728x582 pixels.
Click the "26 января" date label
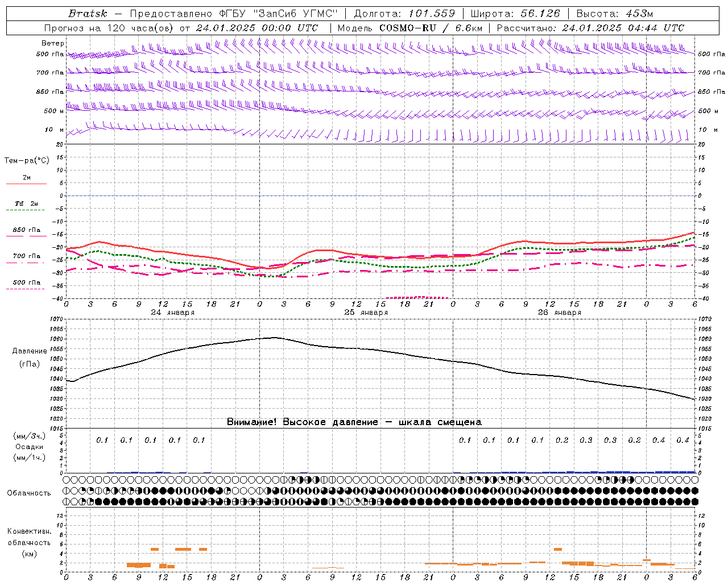coord(559,313)
